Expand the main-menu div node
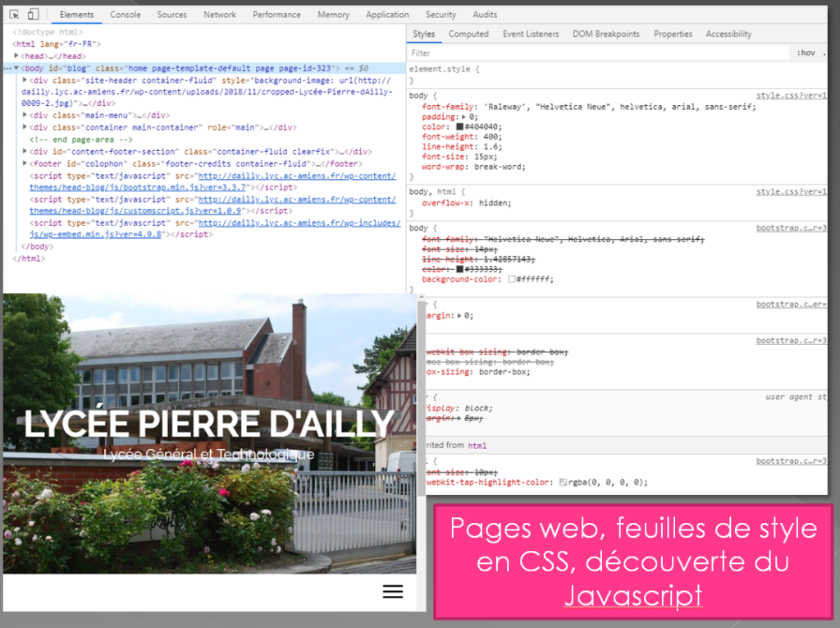 coord(25,116)
